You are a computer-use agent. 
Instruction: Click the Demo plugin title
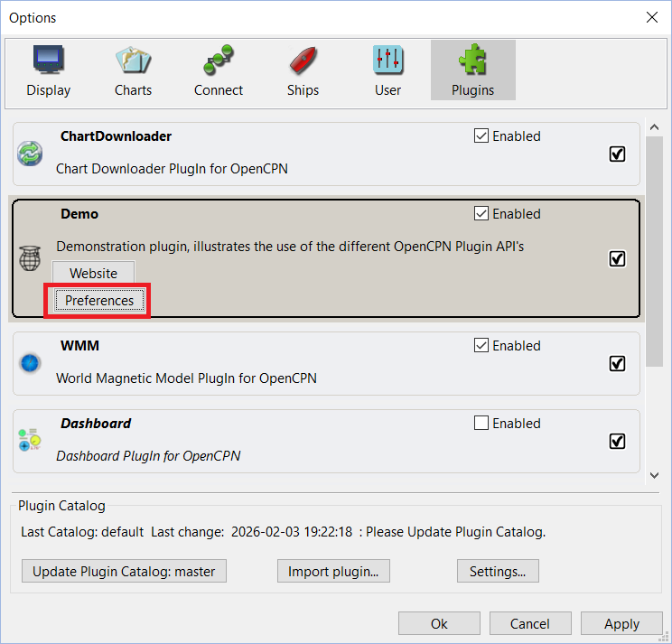(79, 213)
